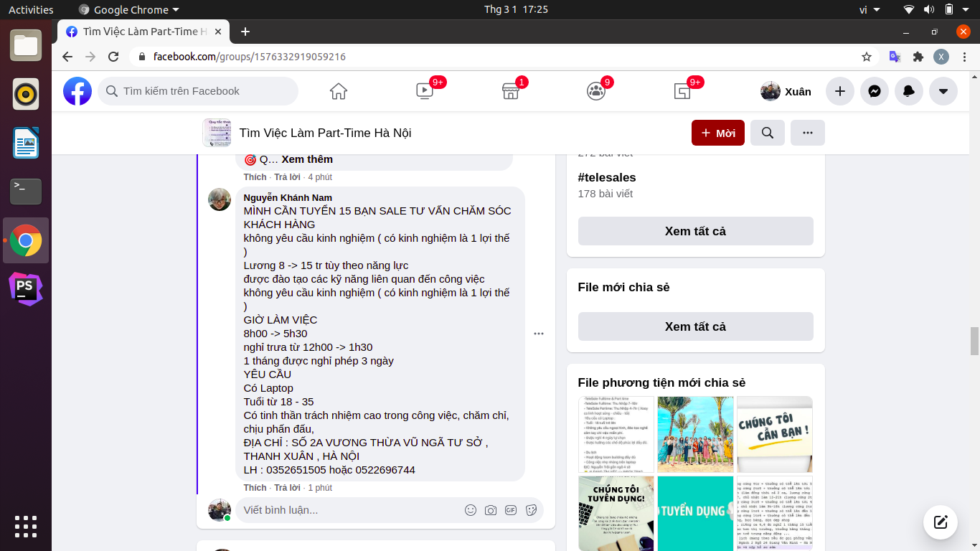
Task: Click Trả lời on the 4 phút comment
Action: (287, 176)
